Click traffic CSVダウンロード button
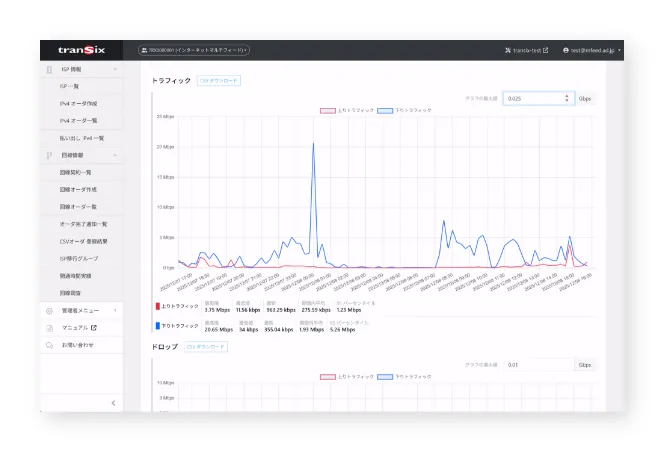 pos(218,80)
